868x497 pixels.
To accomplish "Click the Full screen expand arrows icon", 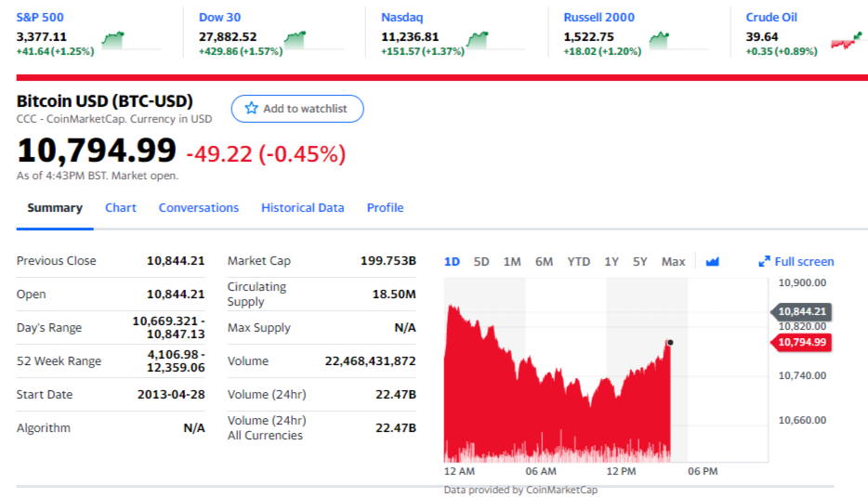I will coord(764,261).
